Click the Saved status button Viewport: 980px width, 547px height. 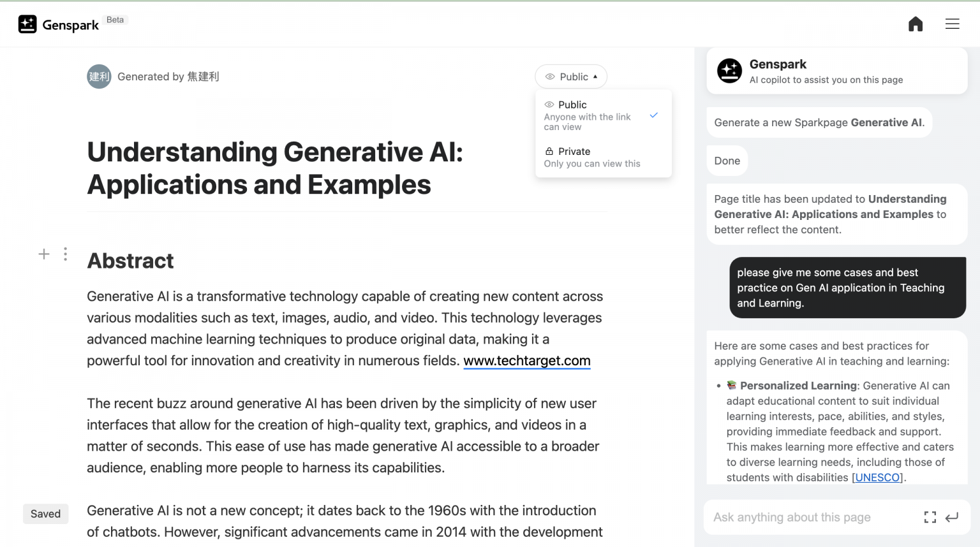click(x=45, y=514)
